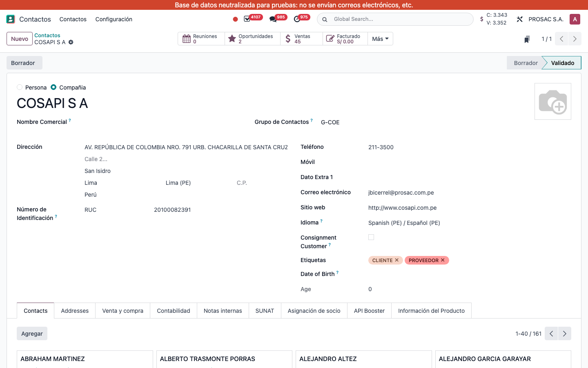The width and height of the screenshot is (588, 368).
Task: Expand the Más dropdown
Action: 380,39
